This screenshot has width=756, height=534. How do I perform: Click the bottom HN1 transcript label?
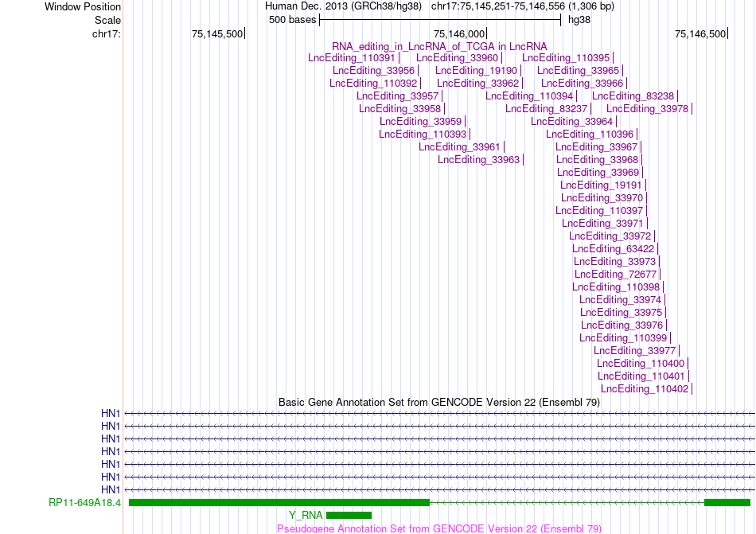[111, 489]
